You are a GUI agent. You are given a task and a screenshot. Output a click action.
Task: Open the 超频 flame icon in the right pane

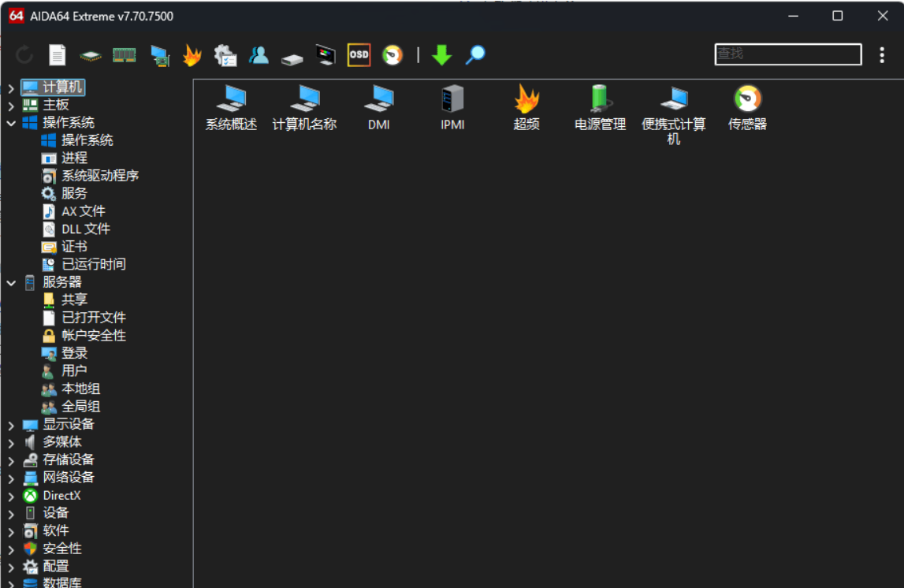(526, 108)
